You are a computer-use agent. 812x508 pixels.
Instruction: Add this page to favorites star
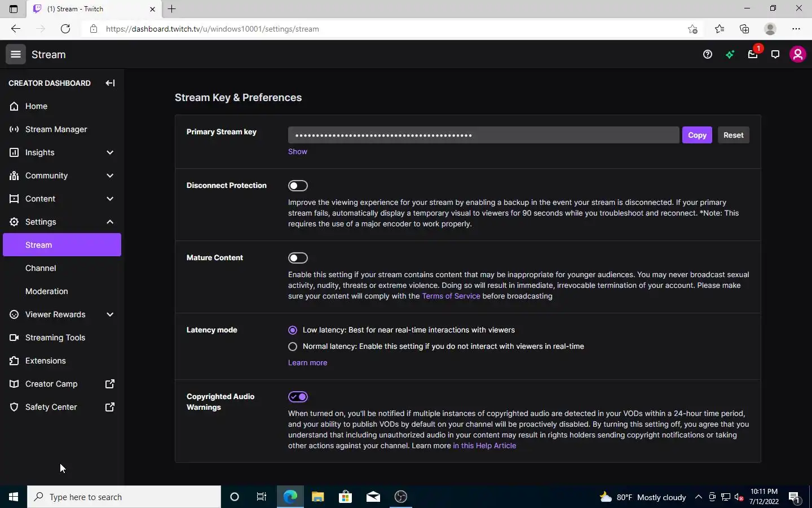coord(693,29)
